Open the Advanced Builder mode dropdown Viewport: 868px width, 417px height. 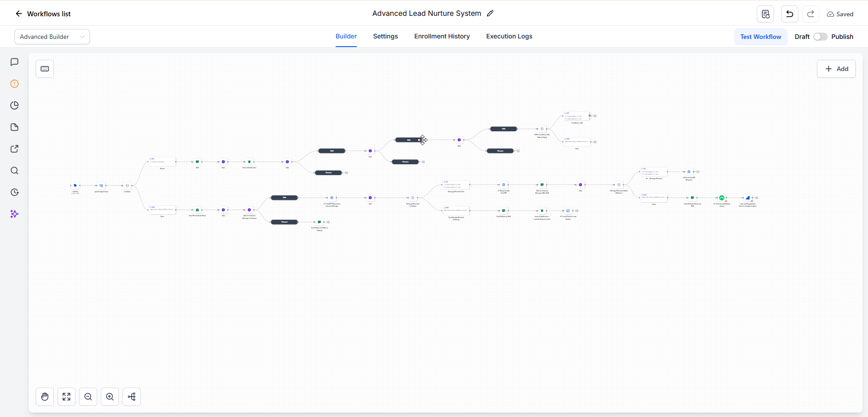click(52, 37)
